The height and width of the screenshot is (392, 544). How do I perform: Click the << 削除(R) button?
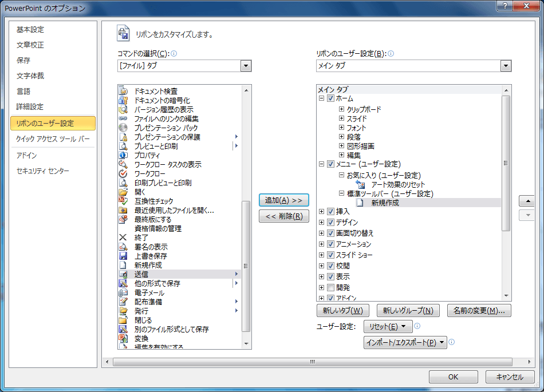284,216
